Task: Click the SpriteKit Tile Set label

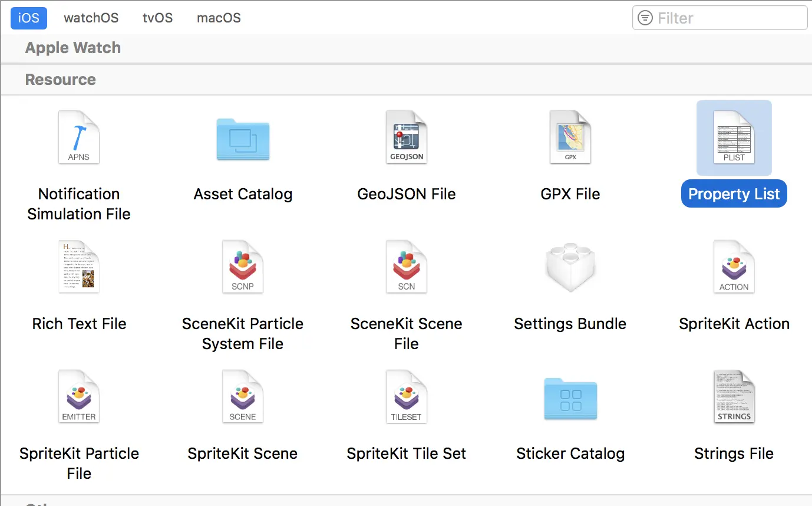Action: pos(407,454)
